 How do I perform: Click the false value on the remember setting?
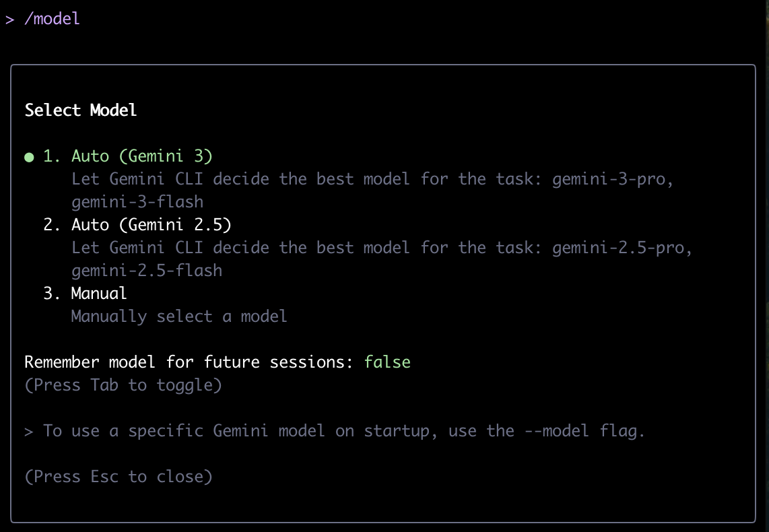pos(387,362)
